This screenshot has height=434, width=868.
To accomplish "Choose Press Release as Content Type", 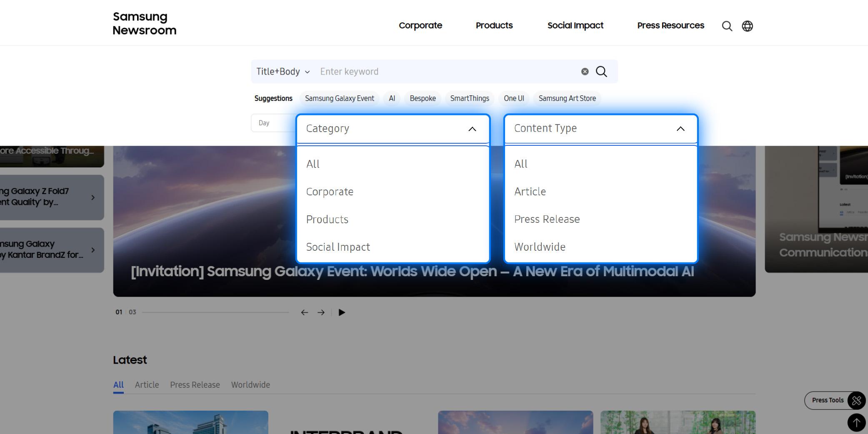I will [547, 219].
